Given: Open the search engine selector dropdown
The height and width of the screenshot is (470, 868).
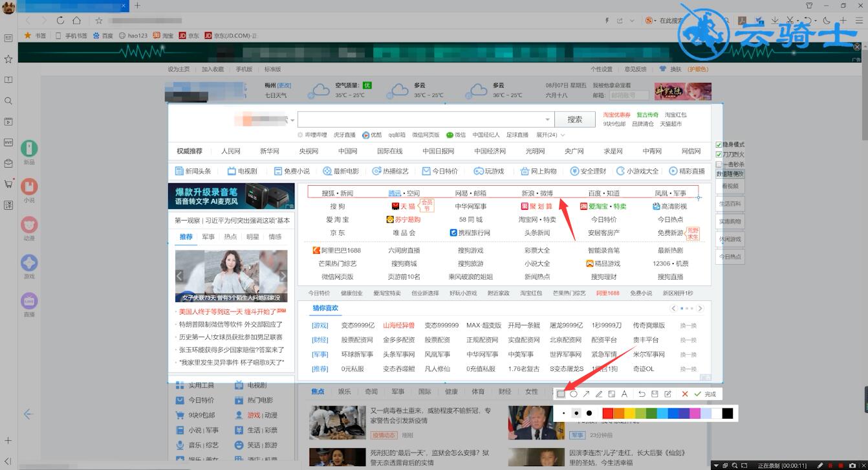Looking at the screenshot, I should tap(292, 120).
